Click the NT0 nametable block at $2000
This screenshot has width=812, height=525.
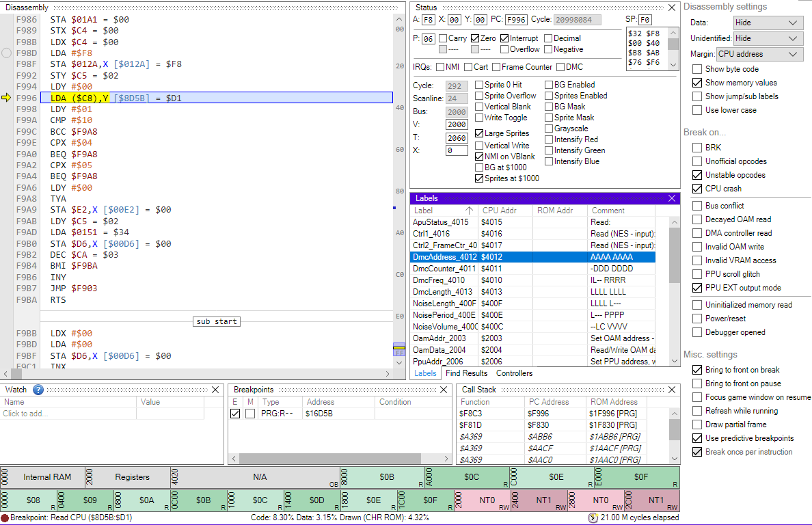pos(483,500)
